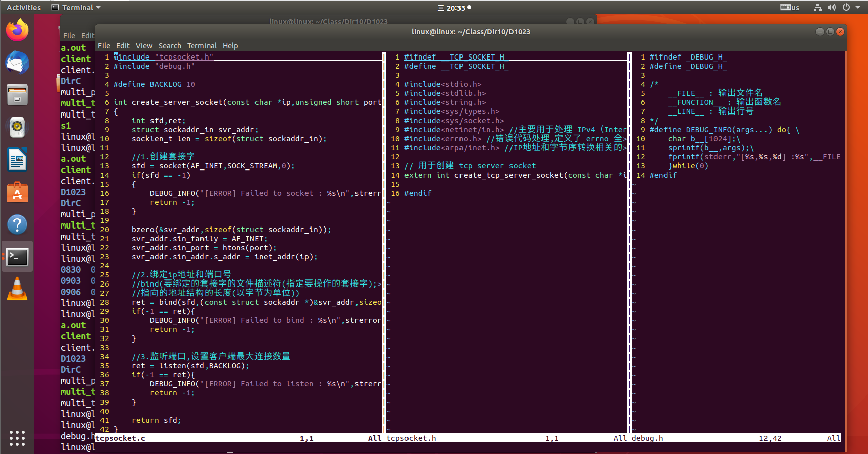The height and width of the screenshot is (454, 868).
Task: Click 'extern int create_tcp_server_socket' line
Action: pos(516,175)
